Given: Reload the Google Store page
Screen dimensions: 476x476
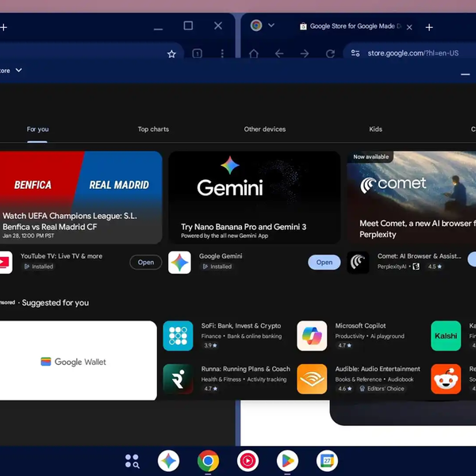Looking at the screenshot, I should (330, 54).
